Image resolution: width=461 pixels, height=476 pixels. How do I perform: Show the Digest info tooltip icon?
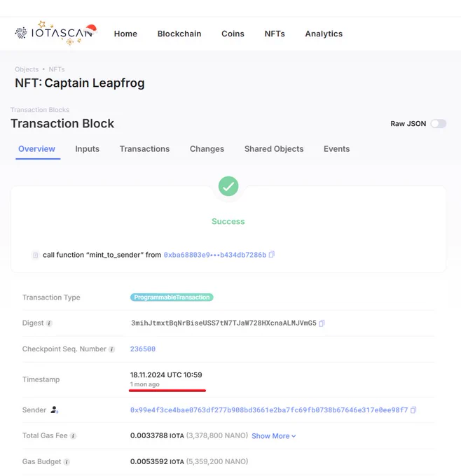[49, 323]
